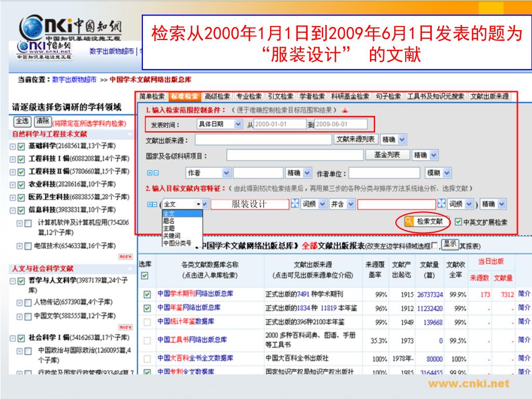Viewport: 532px width, 399px height.
Task: Open the 中国大百科全书全文数据库 link
Action: (x=195, y=358)
